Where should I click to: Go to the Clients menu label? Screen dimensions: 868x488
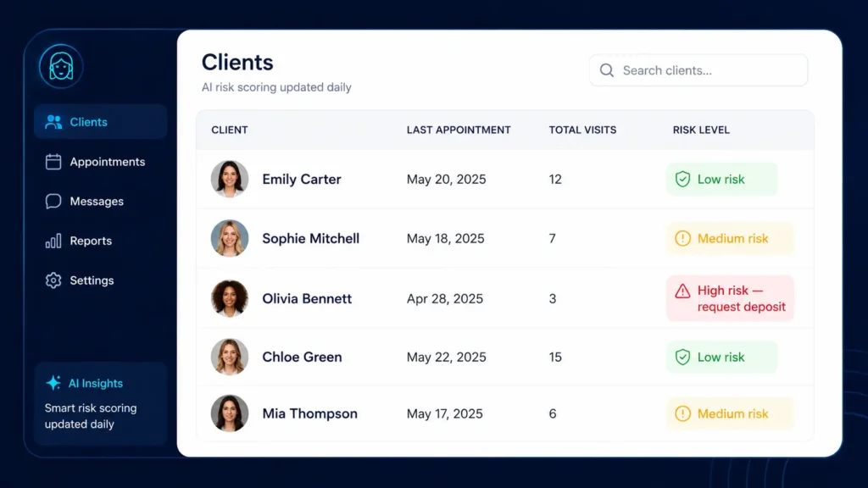[88, 122]
